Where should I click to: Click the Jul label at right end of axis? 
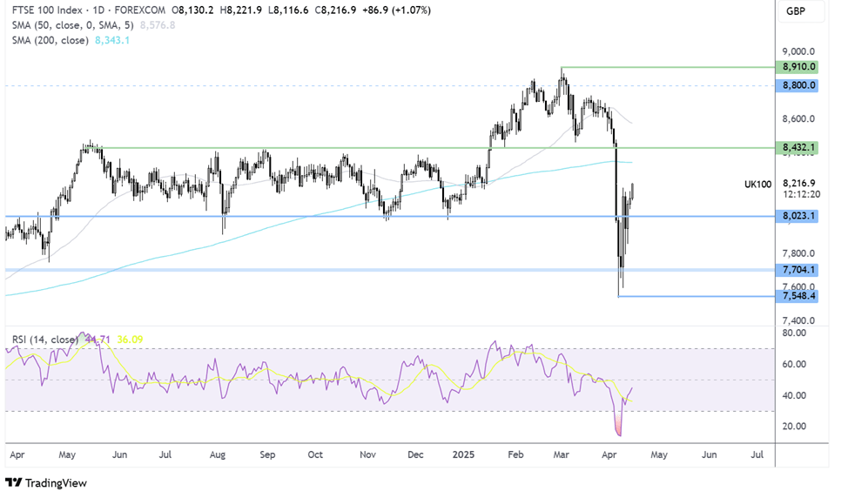tap(757, 454)
